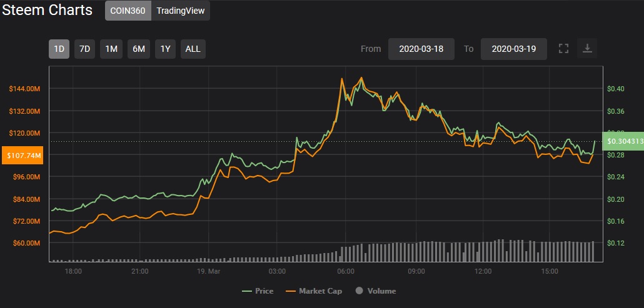Toggle the Volume series in legend
The image size is (644, 308).
376,291
